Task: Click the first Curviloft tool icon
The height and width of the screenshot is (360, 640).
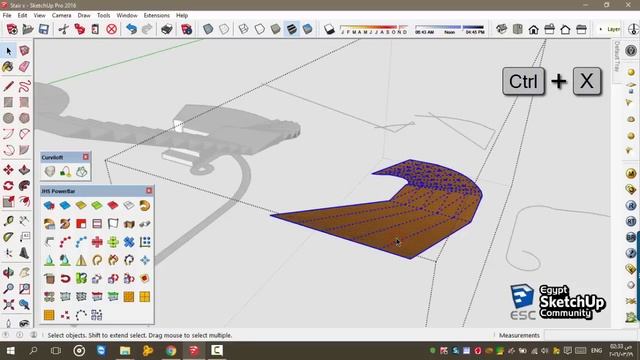Action: click(50, 171)
